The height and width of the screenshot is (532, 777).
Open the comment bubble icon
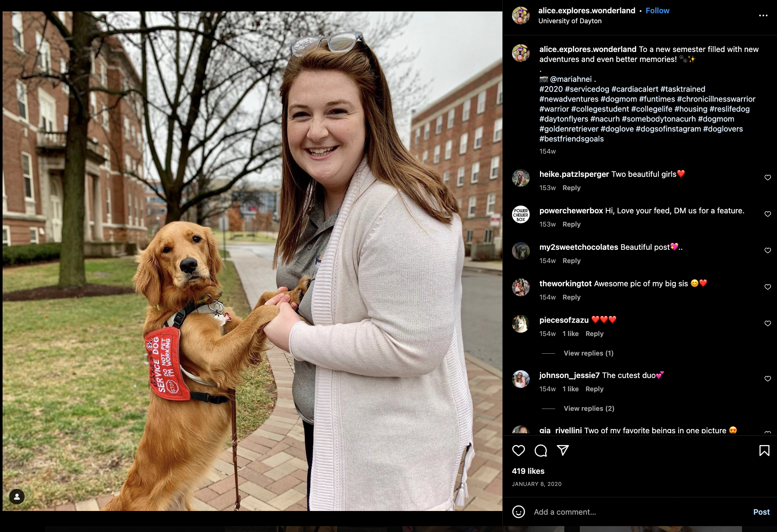[x=541, y=451]
